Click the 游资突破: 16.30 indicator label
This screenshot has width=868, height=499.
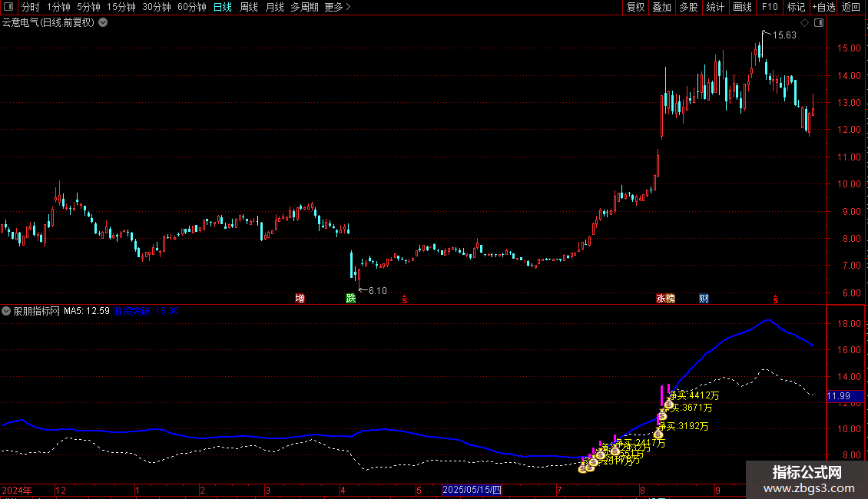point(146,311)
